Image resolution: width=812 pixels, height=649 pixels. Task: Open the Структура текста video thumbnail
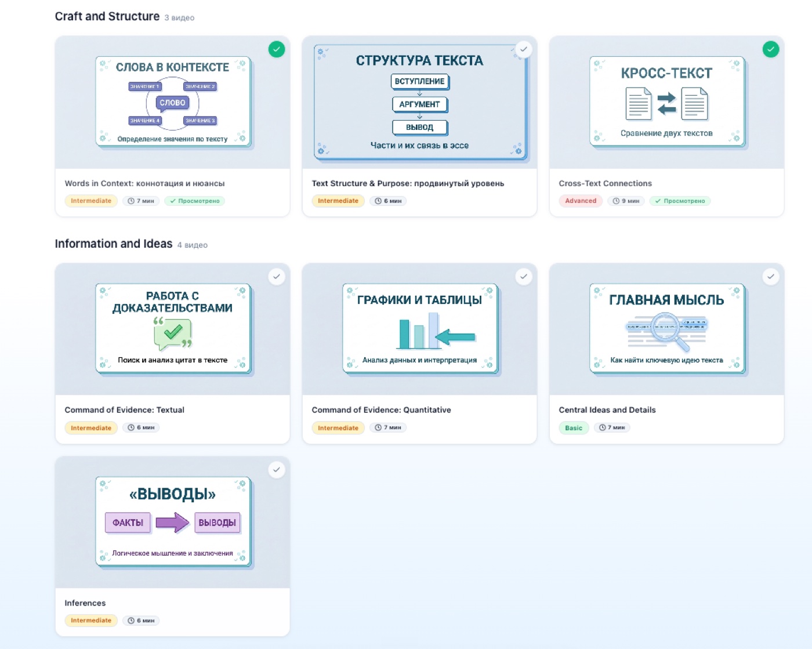click(x=420, y=102)
